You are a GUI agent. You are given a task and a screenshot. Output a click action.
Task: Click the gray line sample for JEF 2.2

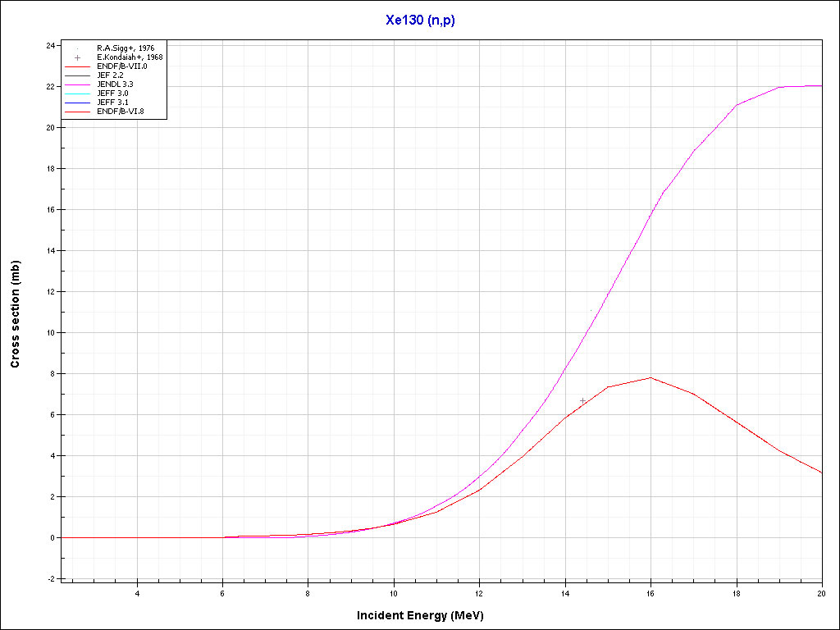pos(78,75)
